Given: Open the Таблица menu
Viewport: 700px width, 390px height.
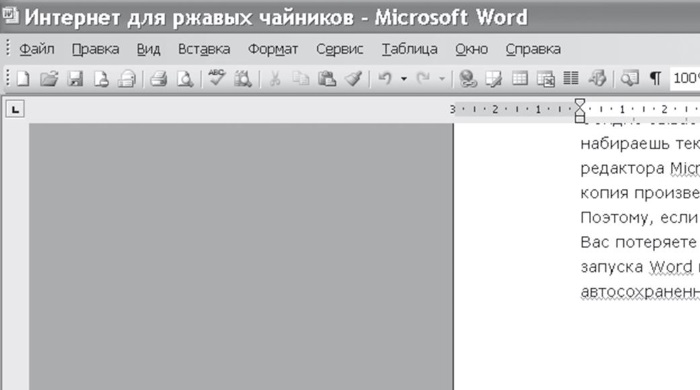Looking at the screenshot, I should (409, 49).
